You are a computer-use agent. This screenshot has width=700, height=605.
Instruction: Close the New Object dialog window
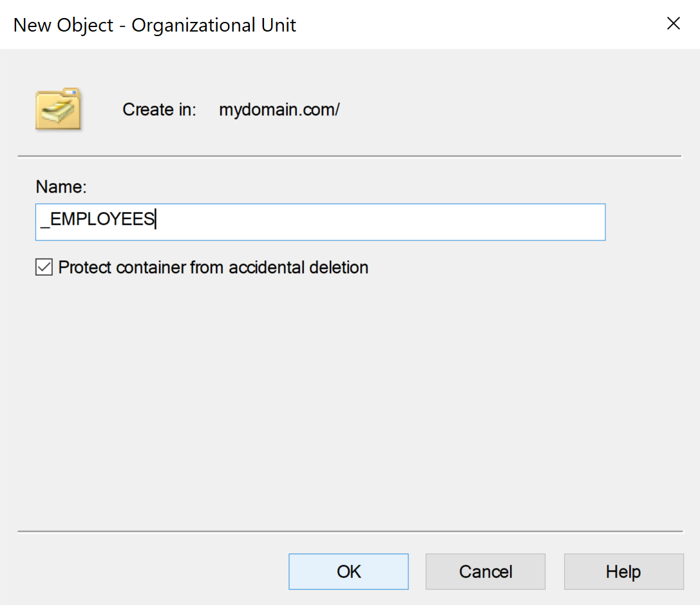point(673,23)
